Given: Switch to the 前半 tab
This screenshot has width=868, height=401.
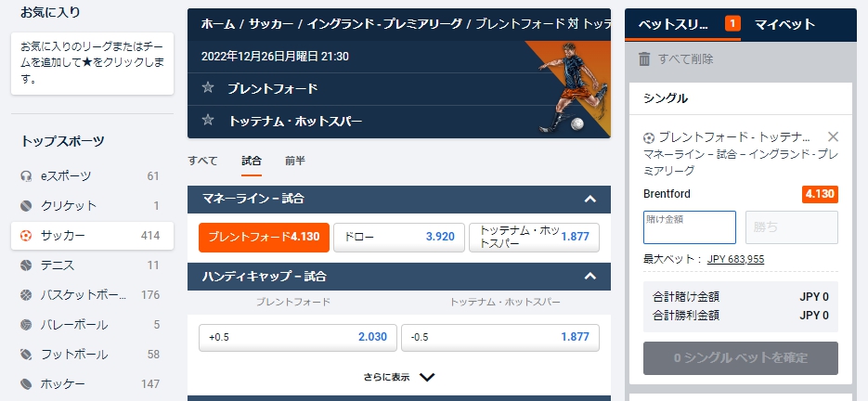Looking at the screenshot, I should coord(295,161).
